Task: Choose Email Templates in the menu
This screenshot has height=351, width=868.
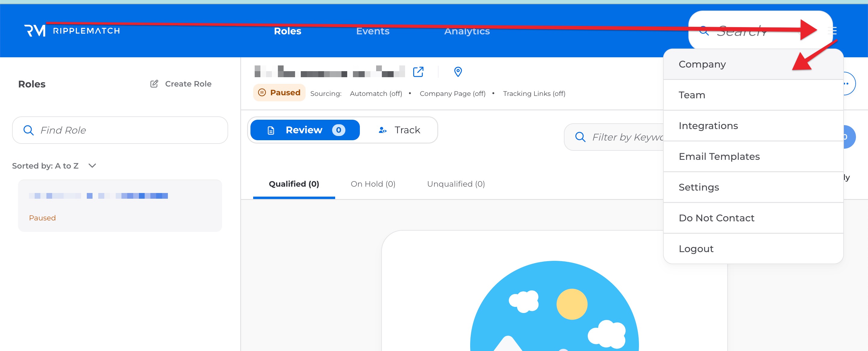Action: pos(719,157)
